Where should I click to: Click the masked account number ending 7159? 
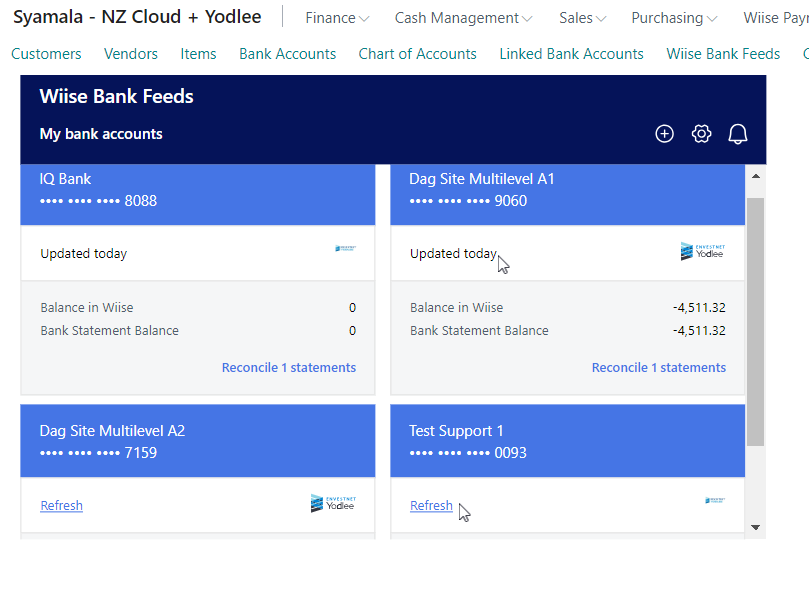(x=99, y=453)
